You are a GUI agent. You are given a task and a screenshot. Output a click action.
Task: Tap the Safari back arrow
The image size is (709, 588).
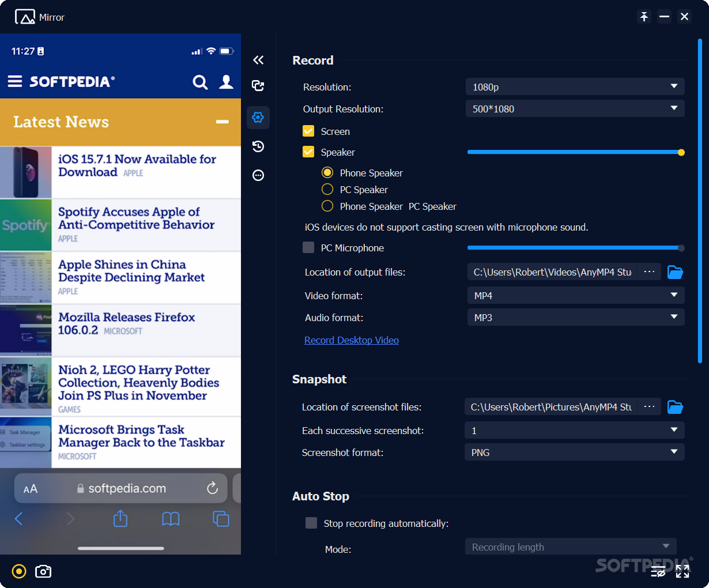[x=18, y=519]
